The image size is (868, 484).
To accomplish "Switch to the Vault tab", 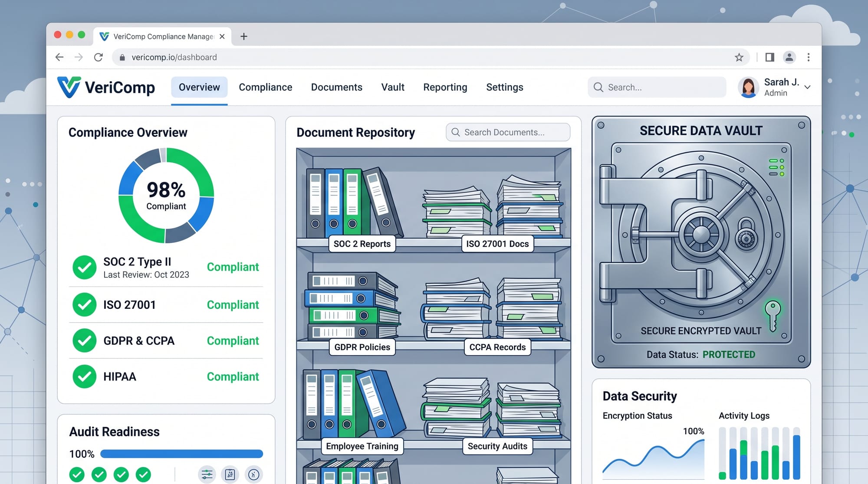I will 392,87.
